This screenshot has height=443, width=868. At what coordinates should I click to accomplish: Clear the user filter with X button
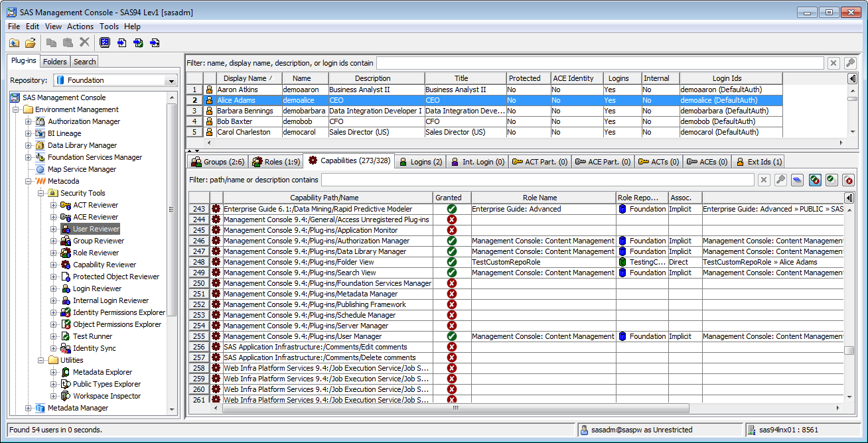pyautogui.click(x=833, y=63)
